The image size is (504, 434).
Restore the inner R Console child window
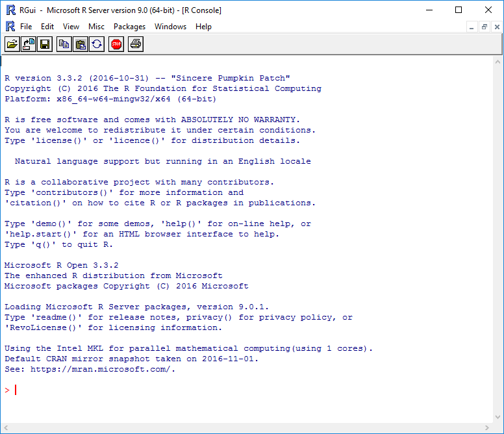484,27
